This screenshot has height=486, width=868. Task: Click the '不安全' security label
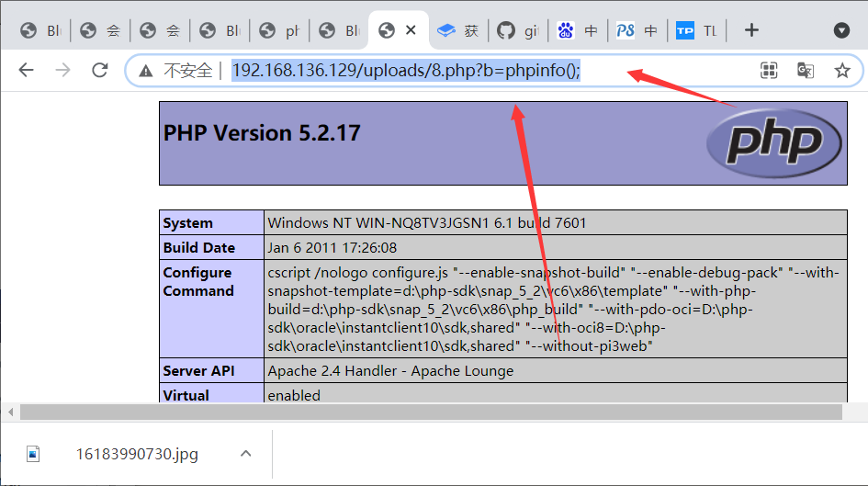tap(188, 71)
